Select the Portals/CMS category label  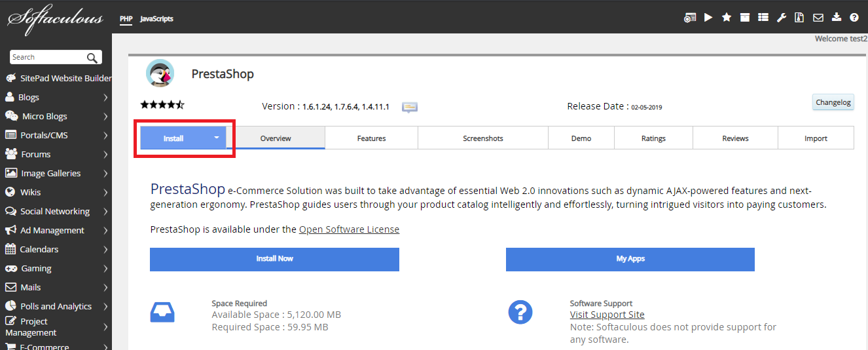44,135
